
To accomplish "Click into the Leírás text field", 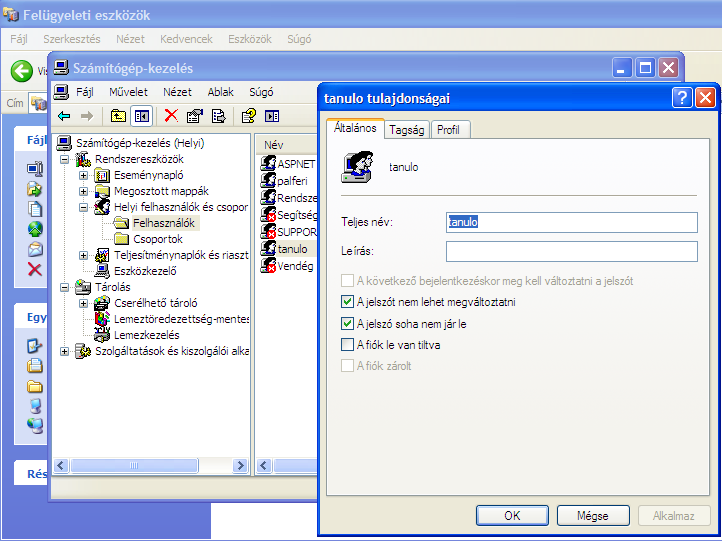I will coord(571,251).
